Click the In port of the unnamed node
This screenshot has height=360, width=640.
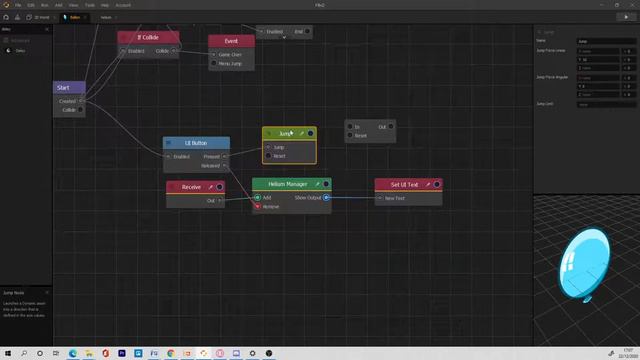tap(350, 127)
